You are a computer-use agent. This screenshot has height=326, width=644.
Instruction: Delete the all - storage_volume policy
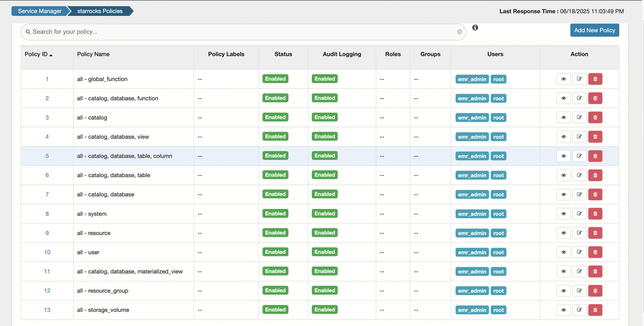pyautogui.click(x=595, y=310)
